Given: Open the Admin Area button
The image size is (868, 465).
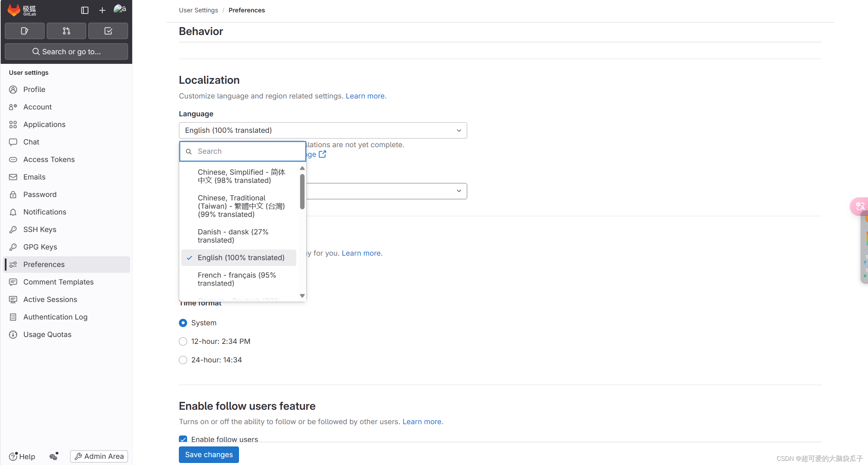Looking at the screenshot, I should tap(99, 456).
